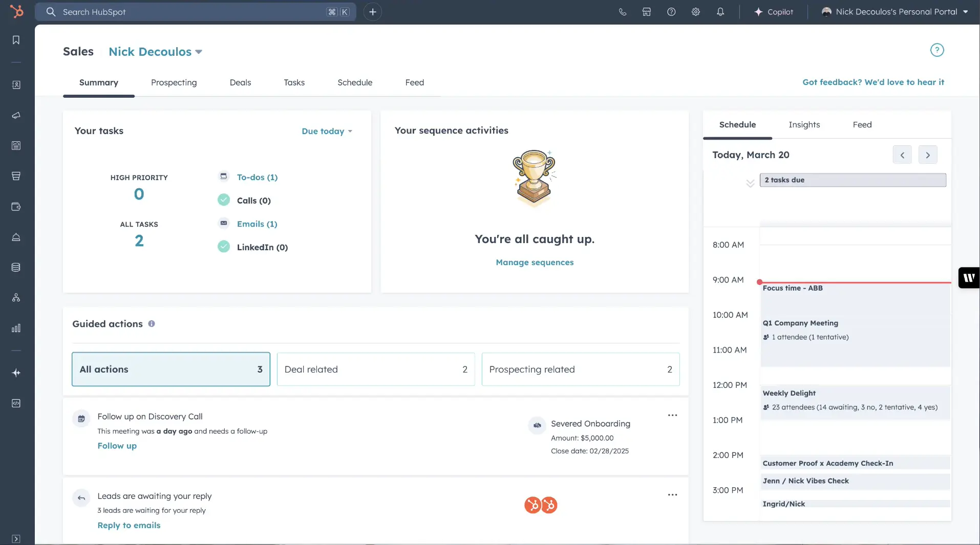The image size is (980, 545).
Task: Select the Prospecting related filter card
Action: [580, 369]
